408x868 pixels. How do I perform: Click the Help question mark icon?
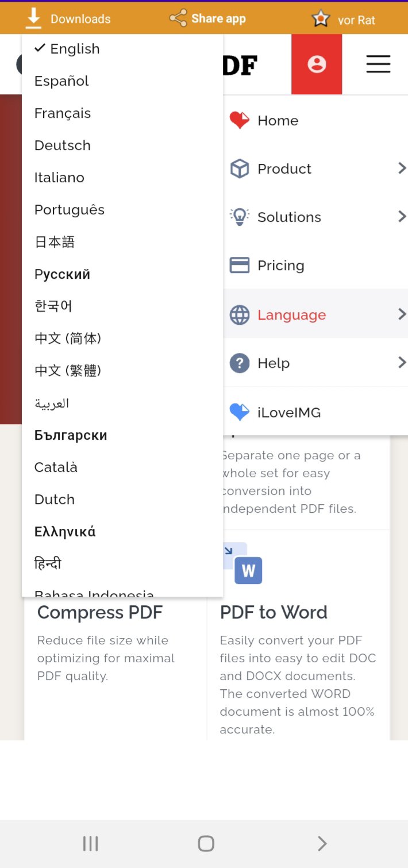239,363
